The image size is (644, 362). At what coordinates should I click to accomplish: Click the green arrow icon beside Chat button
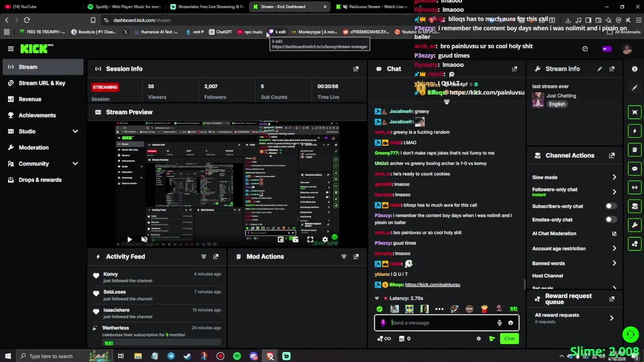point(492,339)
